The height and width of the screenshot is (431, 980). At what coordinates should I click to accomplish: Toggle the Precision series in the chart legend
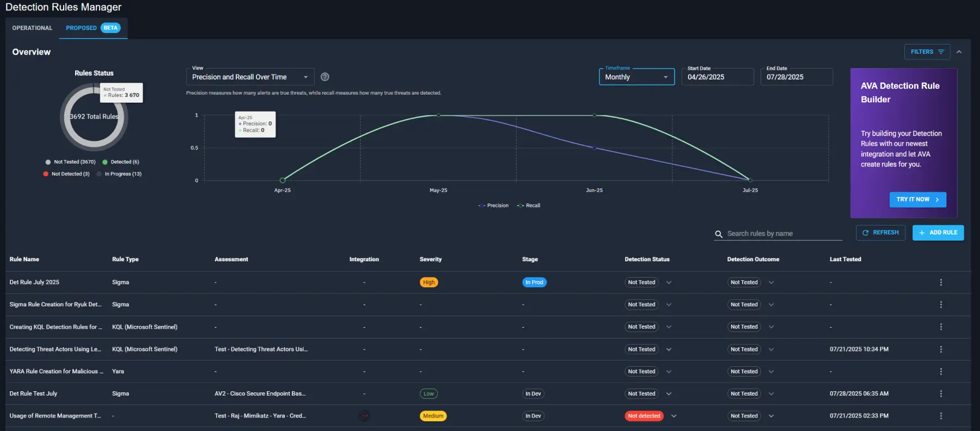tap(493, 206)
